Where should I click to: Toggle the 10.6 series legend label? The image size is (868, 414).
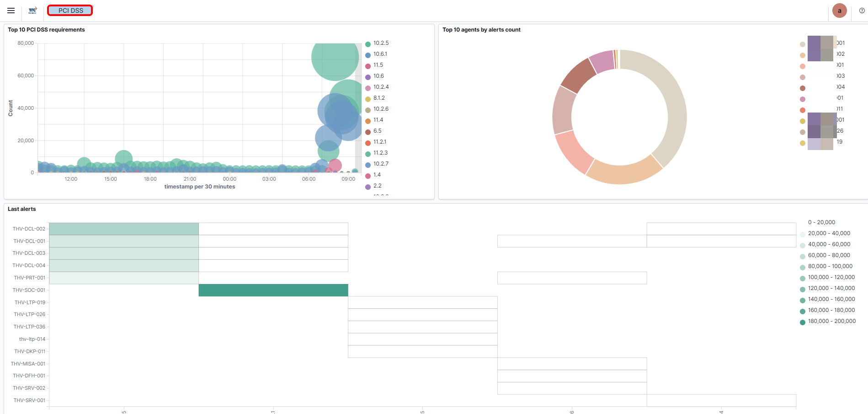[378, 76]
